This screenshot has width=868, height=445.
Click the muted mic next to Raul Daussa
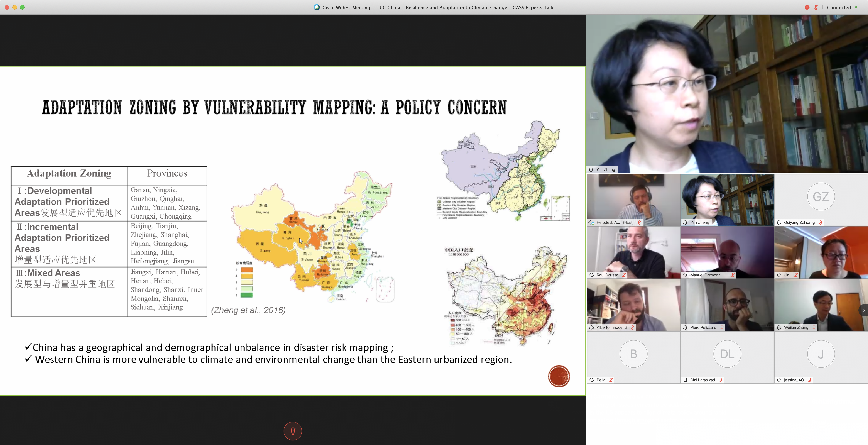pyautogui.click(x=624, y=275)
